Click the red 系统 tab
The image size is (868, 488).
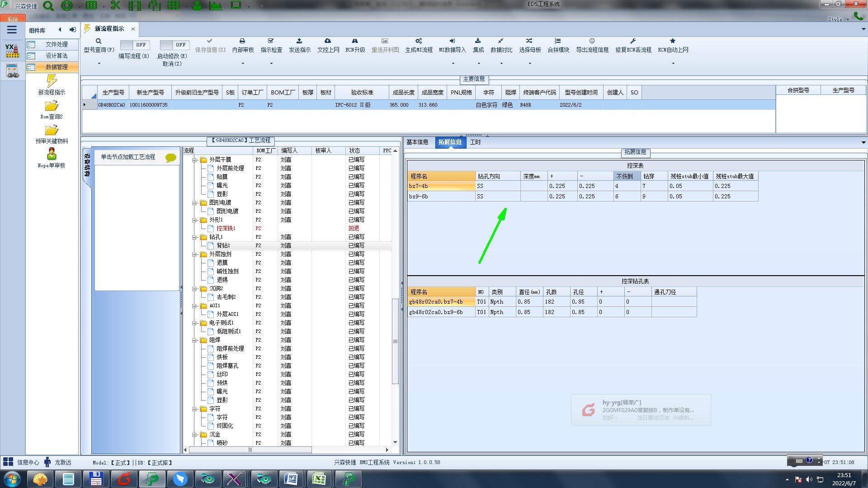pyautogui.click(x=13, y=19)
